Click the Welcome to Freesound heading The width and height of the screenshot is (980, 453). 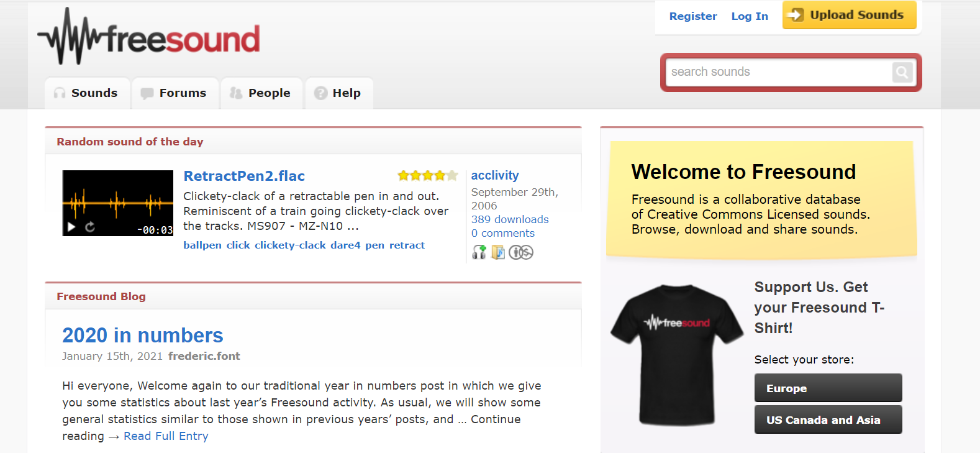click(x=743, y=172)
